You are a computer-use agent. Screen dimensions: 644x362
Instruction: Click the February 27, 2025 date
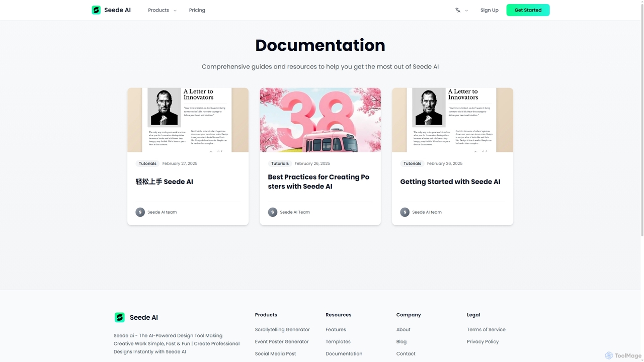pyautogui.click(x=180, y=163)
